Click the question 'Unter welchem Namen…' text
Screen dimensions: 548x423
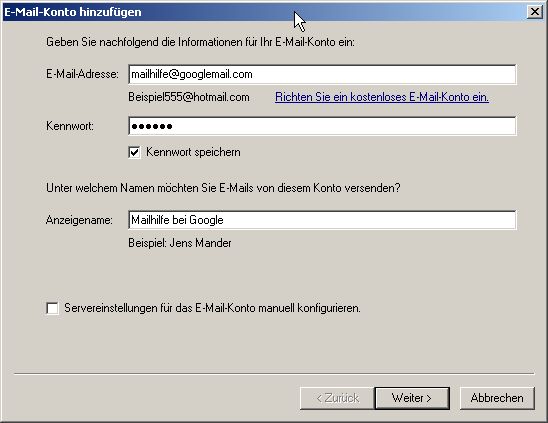[x=223, y=188]
